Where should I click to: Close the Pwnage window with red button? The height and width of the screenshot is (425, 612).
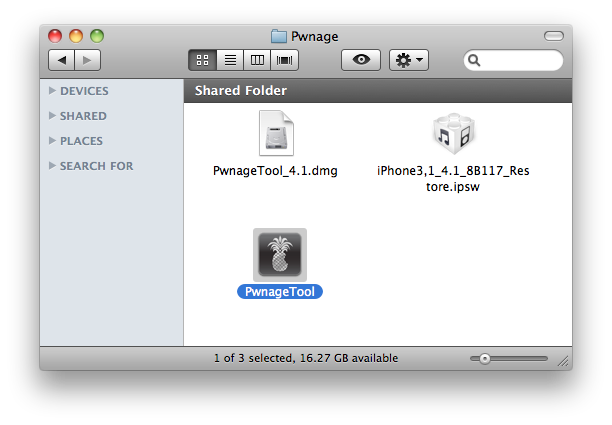[55, 36]
